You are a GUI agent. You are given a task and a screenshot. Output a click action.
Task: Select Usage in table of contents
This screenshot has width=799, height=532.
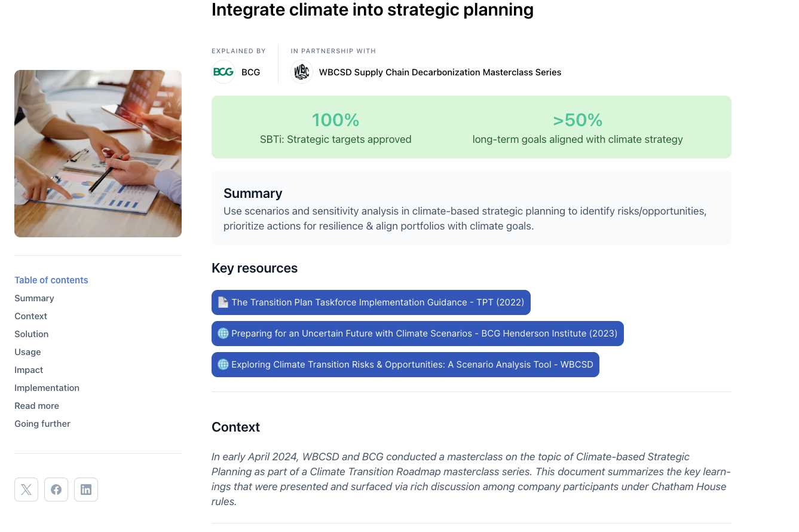point(28,352)
